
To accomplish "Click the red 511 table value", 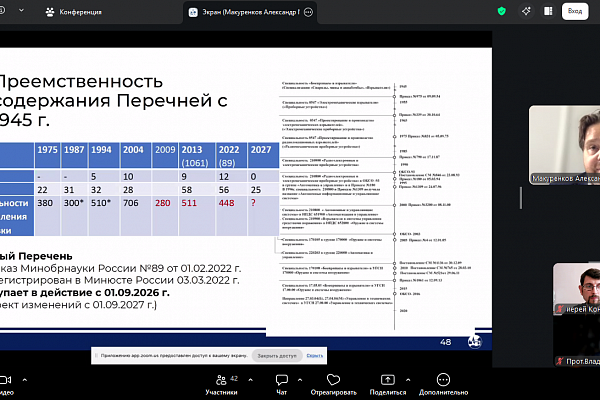I will tap(189, 203).
